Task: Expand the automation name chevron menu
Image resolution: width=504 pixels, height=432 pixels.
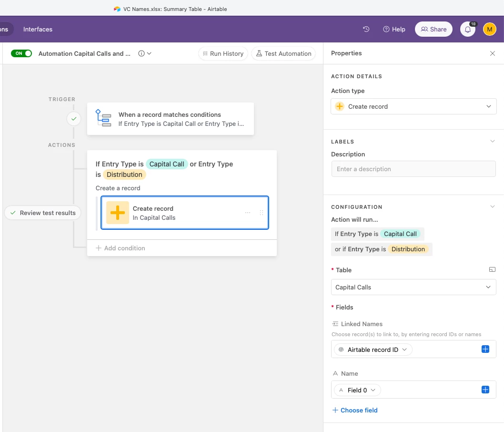Action: (x=149, y=53)
